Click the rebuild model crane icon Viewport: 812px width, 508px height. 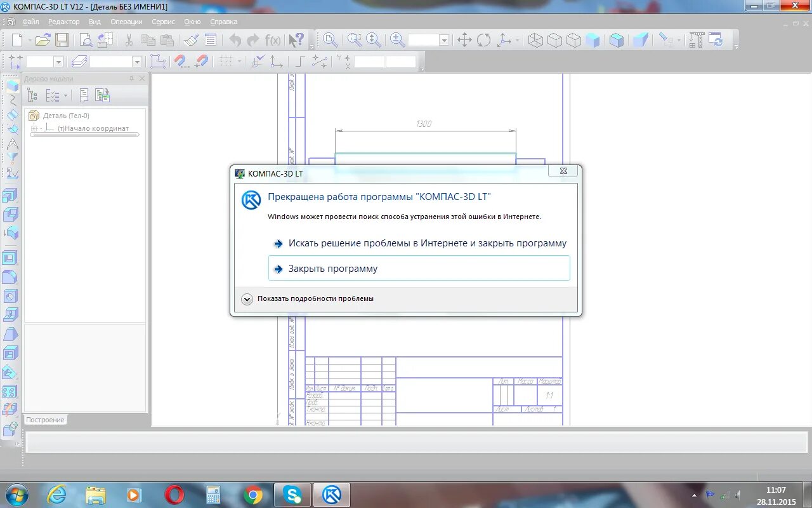pos(697,40)
